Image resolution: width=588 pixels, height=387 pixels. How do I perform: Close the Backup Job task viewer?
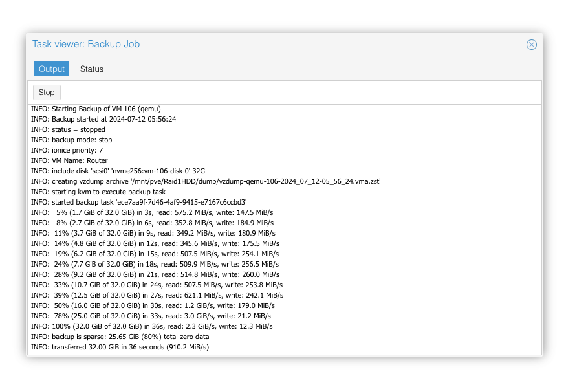[531, 45]
